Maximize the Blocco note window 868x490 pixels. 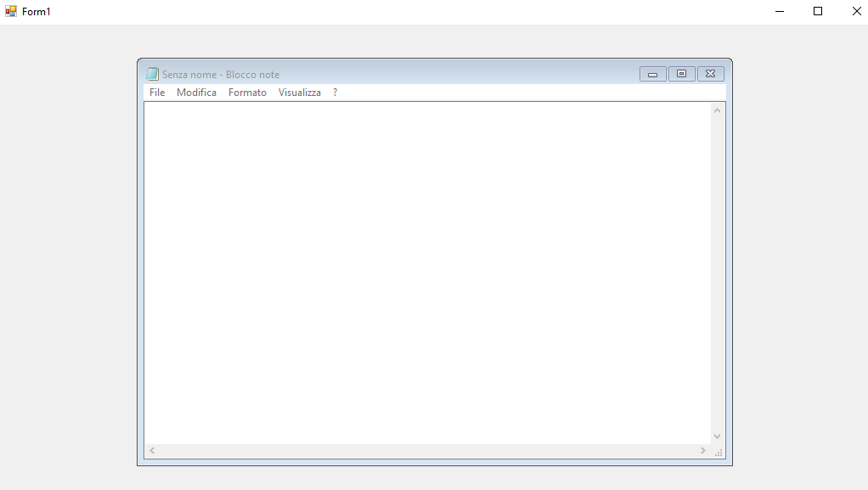coord(681,74)
